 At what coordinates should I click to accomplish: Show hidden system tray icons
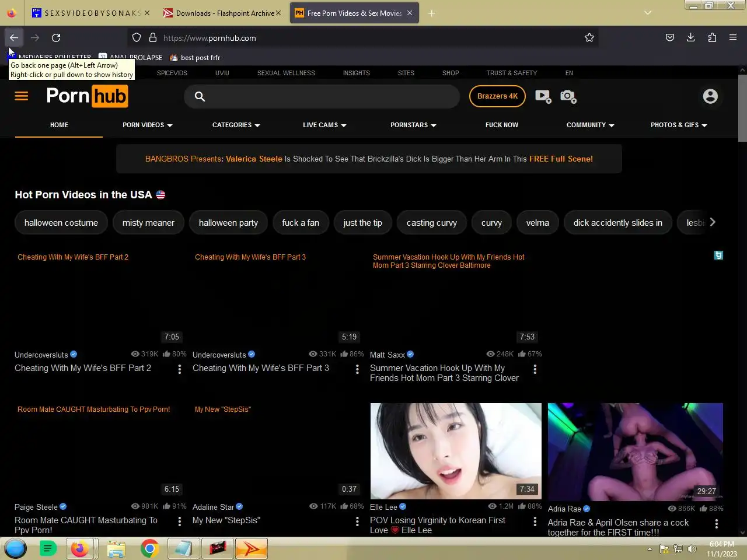650,549
